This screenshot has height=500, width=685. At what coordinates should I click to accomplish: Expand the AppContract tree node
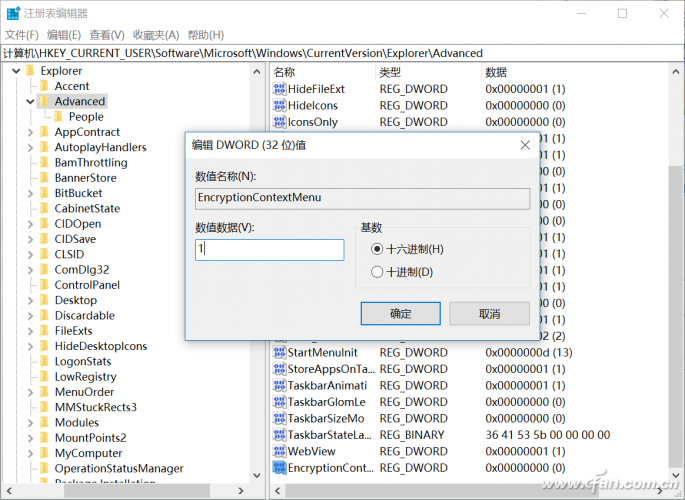(x=30, y=132)
